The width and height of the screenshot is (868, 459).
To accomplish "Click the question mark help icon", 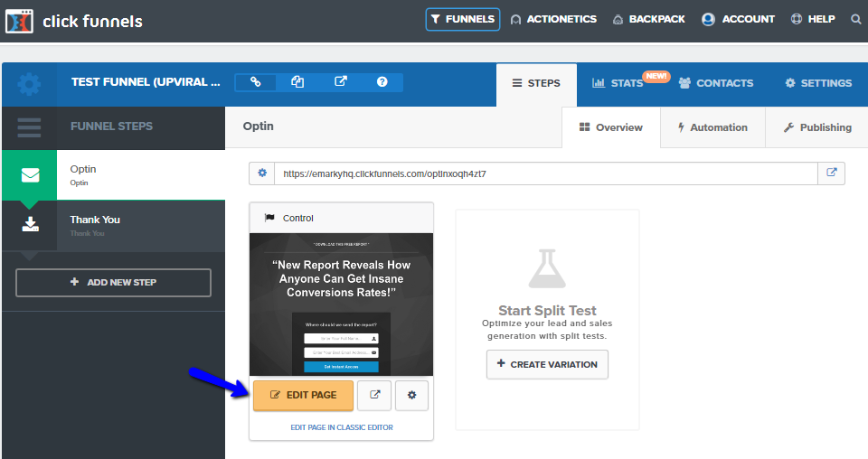I will (382, 82).
